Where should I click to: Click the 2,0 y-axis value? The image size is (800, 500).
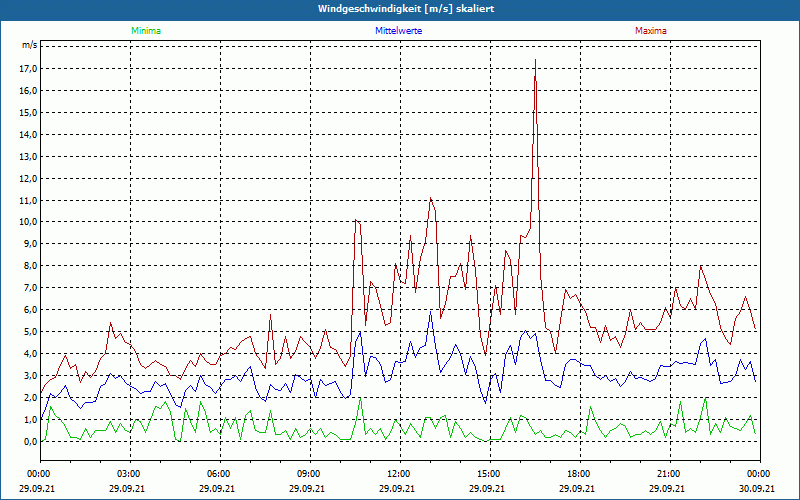coord(31,397)
